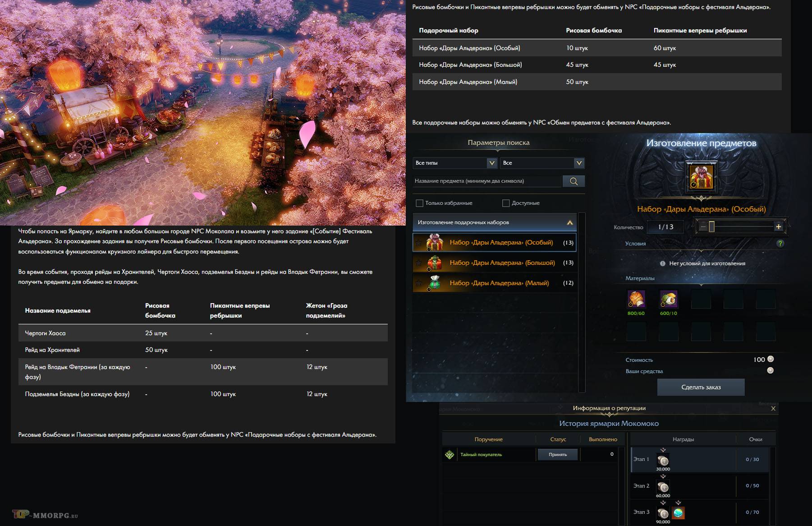The height and width of the screenshot is (526, 812).
Task: Click 'Награды' column header
Action: pos(683,439)
